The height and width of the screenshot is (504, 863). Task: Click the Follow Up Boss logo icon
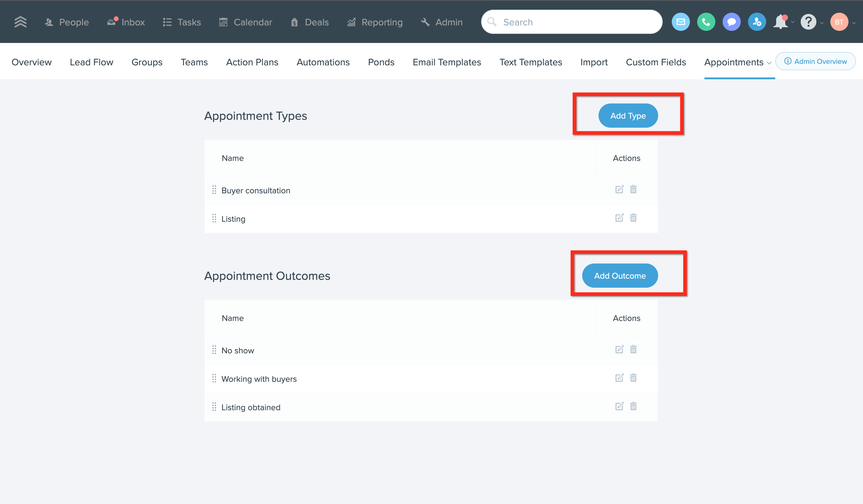tap(21, 21)
